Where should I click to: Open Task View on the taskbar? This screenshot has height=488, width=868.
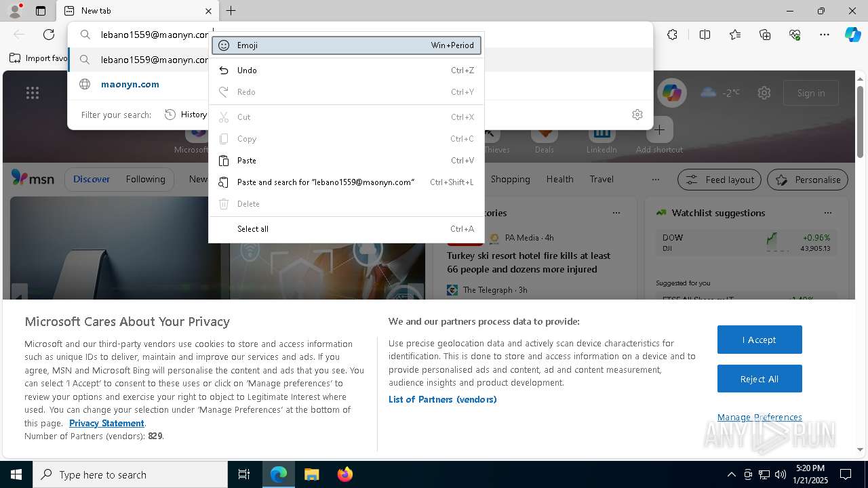244,474
